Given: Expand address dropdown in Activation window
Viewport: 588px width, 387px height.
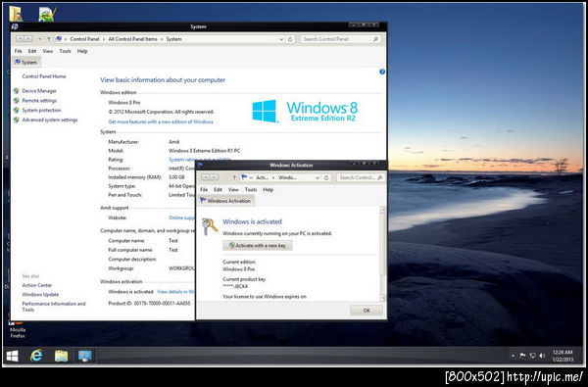Looking at the screenshot, I should pyautogui.click(x=318, y=177).
